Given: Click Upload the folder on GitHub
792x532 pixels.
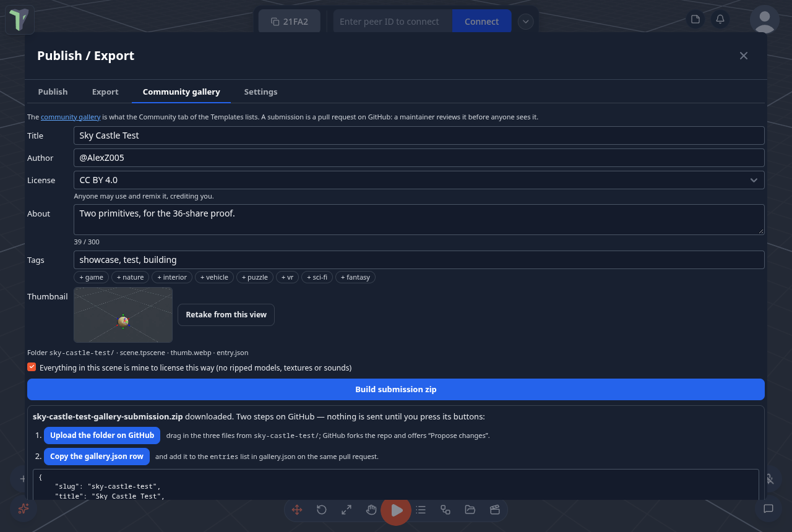Looking at the screenshot, I should 102,435.
